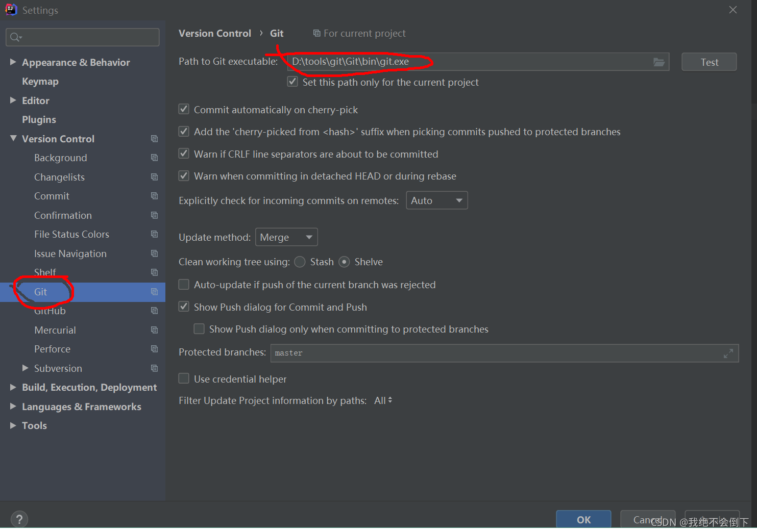Screen dimensions: 757x532
Task: Open the incoming commits Auto dropdown
Action: click(436, 200)
